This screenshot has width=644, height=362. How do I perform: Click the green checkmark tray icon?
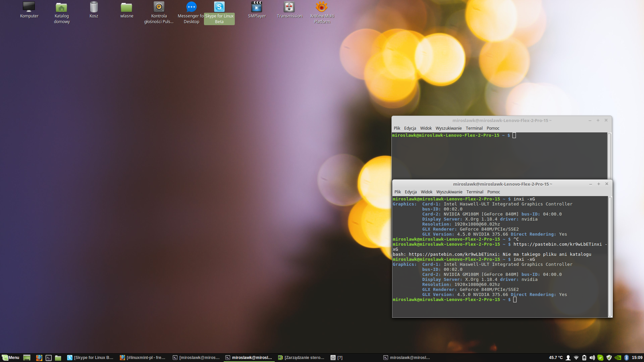coord(600,358)
